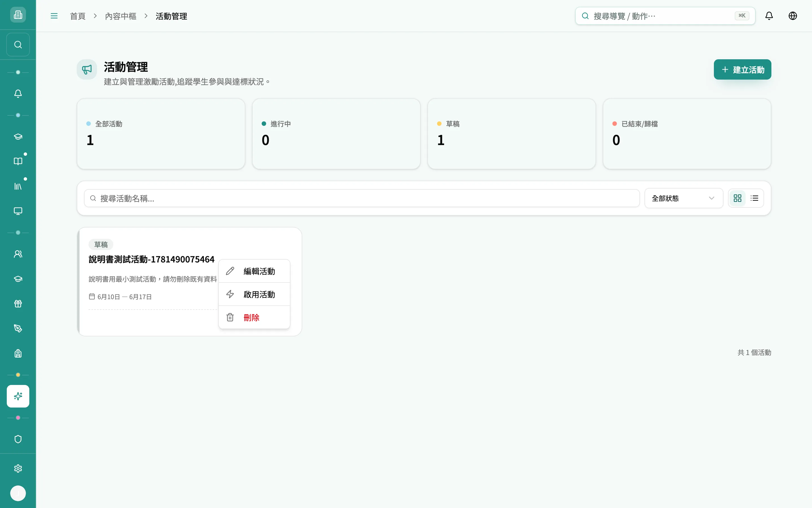Open the shield sidebar icon
This screenshot has width=812, height=508.
pyautogui.click(x=18, y=439)
